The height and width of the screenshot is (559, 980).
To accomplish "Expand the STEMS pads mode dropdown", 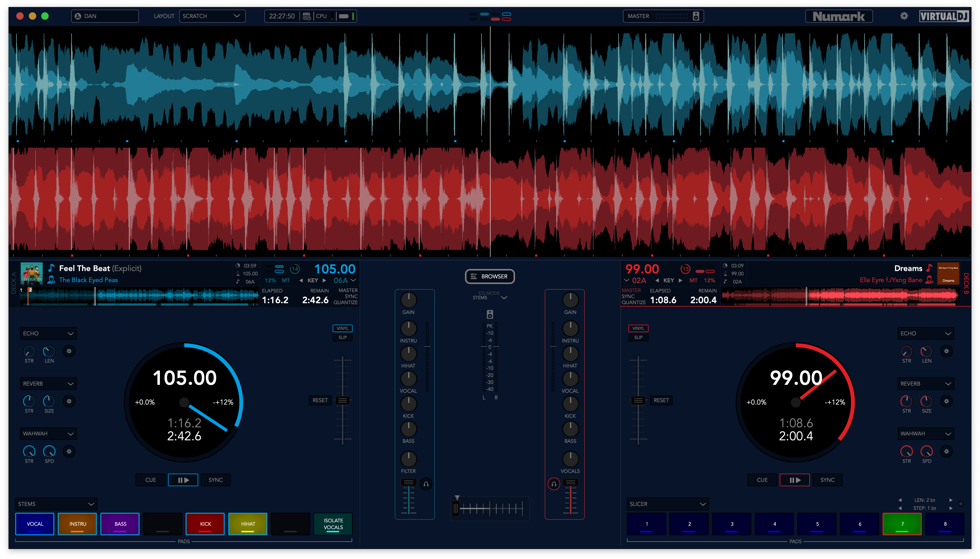I will coord(56,504).
